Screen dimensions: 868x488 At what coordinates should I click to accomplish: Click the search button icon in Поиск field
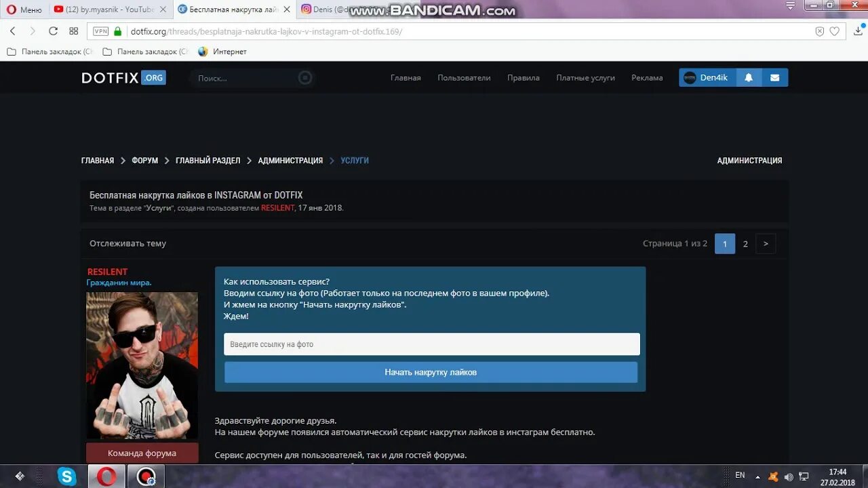coord(305,78)
